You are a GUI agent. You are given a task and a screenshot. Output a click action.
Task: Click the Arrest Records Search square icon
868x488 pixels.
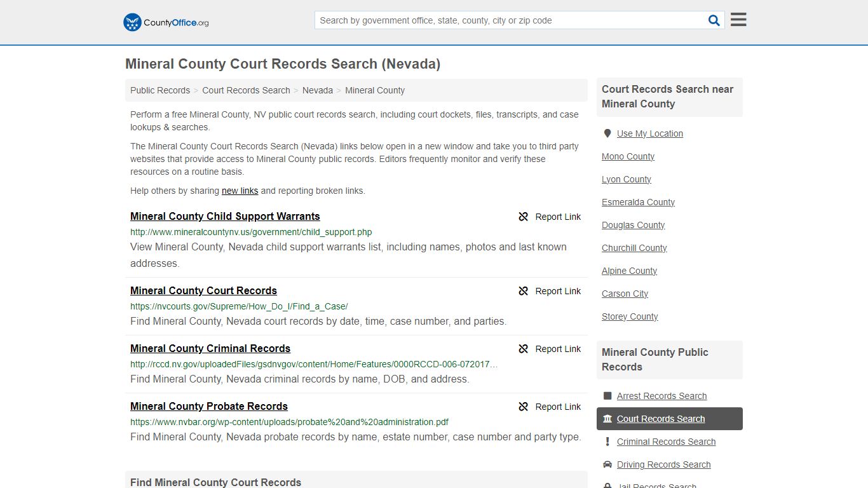[607, 396]
